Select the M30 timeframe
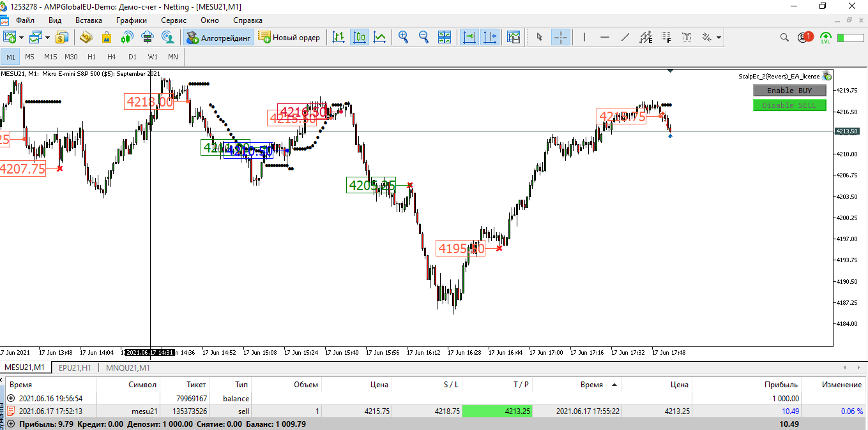The image size is (868, 430). (71, 57)
